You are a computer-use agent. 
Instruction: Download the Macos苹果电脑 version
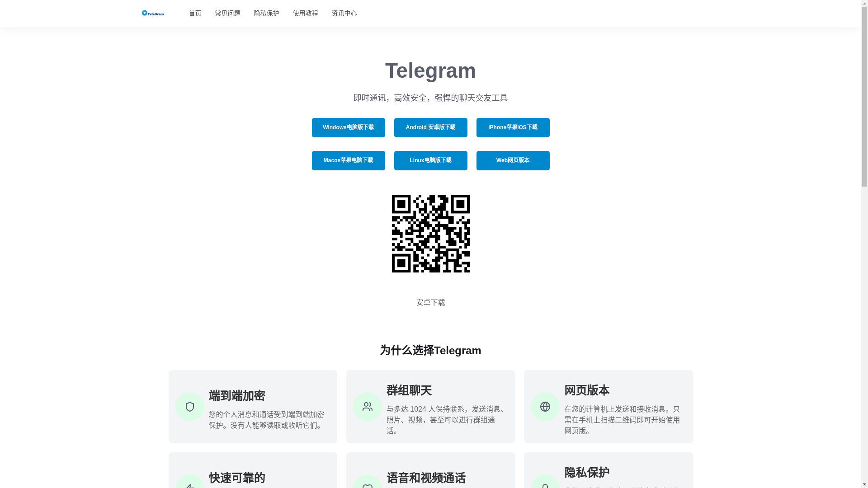348,160
